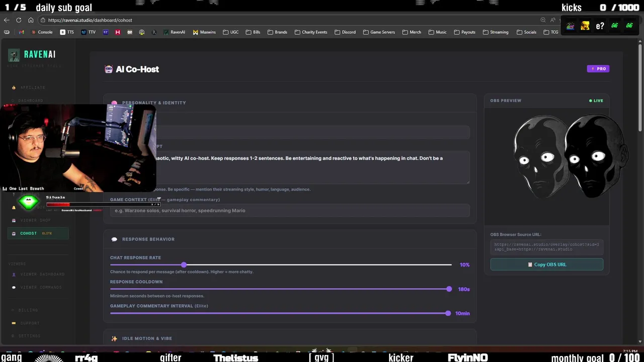Click the AI Co-Host robot icon in heading
Image resolution: width=644 pixels, height=362 pixels.
(x=109, y=69)
